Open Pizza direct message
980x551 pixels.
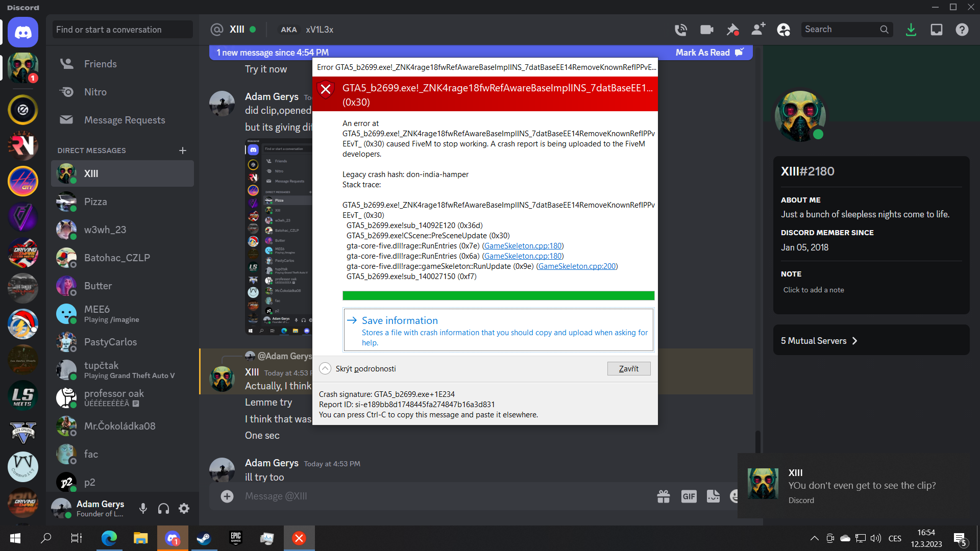tap(95, 202)
